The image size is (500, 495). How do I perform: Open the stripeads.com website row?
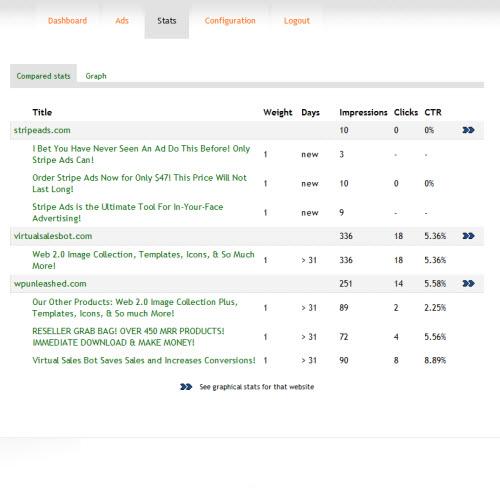tap(42, 130)
